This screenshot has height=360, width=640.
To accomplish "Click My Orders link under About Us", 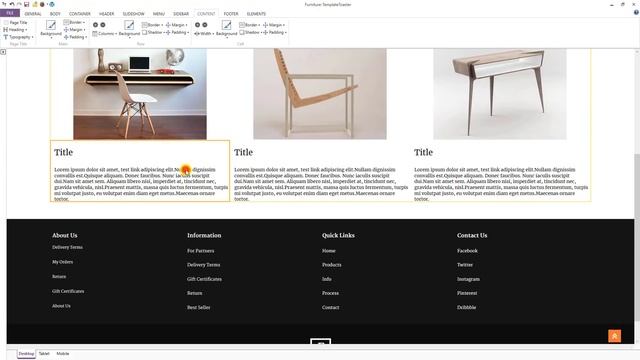I will click(62, 262).
